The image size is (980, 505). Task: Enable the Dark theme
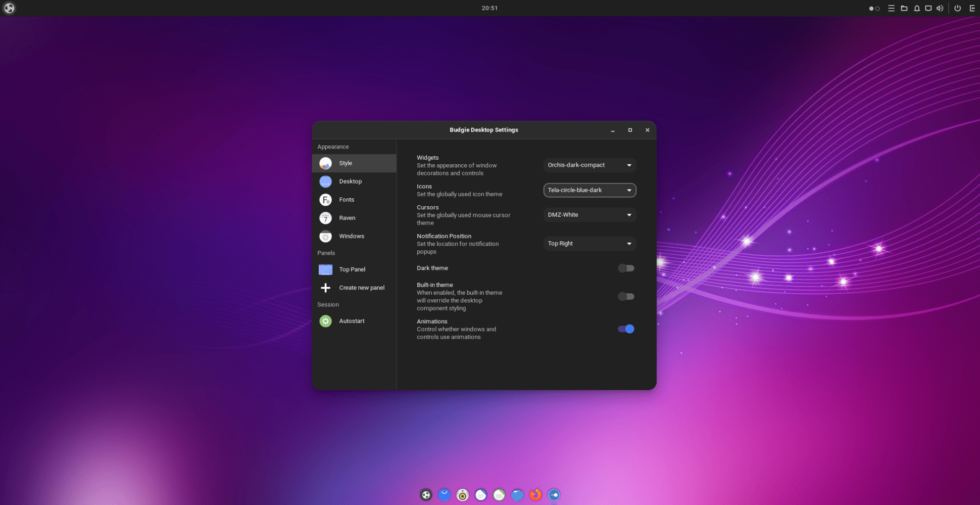tap(626, 268)
